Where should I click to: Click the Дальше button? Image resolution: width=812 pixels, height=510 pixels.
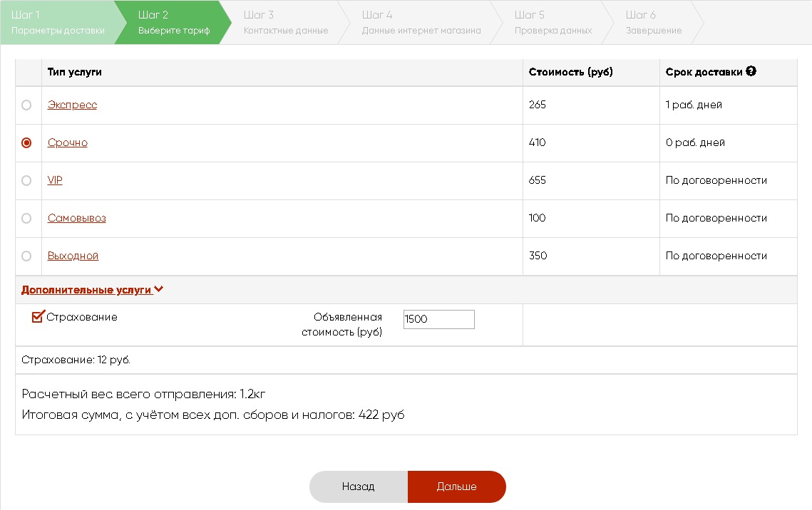457,486
